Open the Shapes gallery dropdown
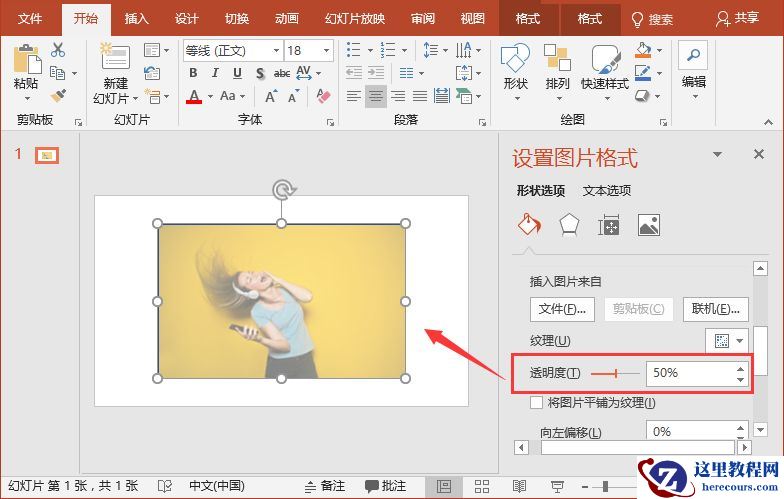784x499 pixels. click(x=515, y=68)
